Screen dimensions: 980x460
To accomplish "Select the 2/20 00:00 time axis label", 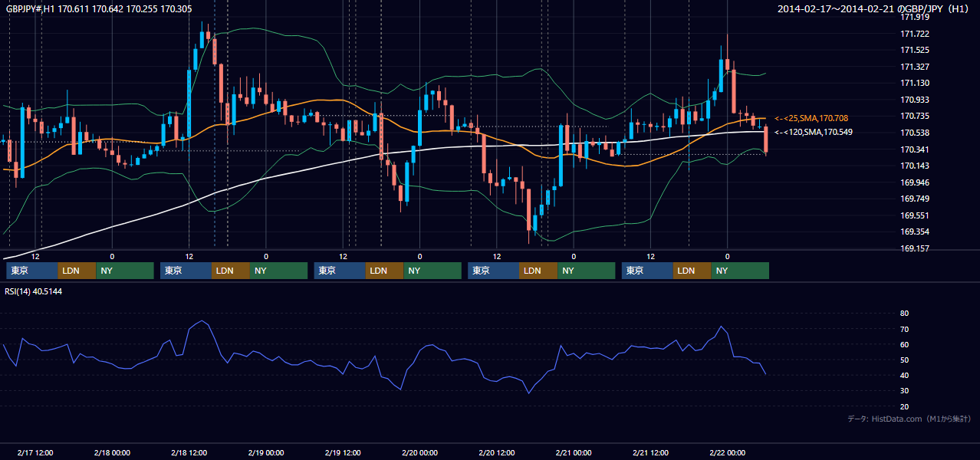I will (x=419, y=452).
